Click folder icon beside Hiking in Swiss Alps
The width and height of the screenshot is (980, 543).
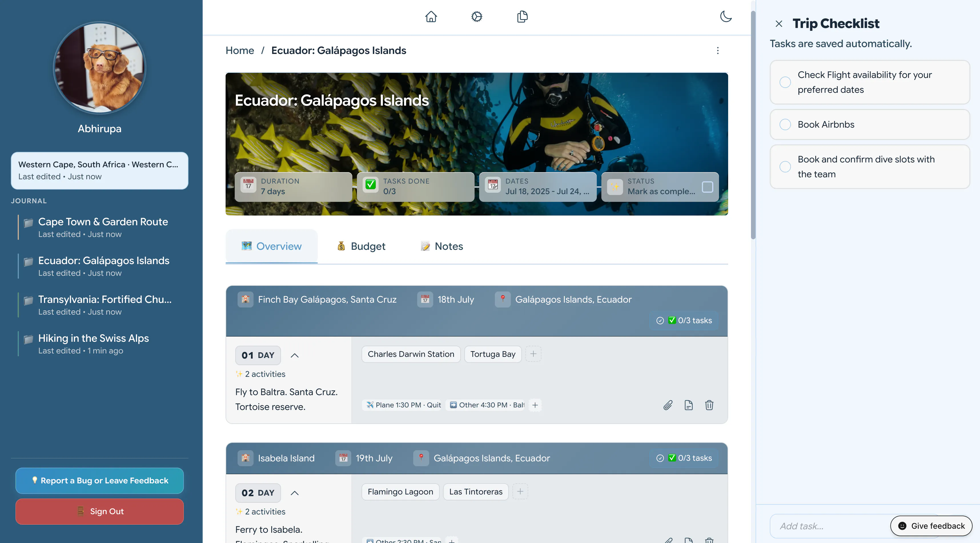(28, 339)
